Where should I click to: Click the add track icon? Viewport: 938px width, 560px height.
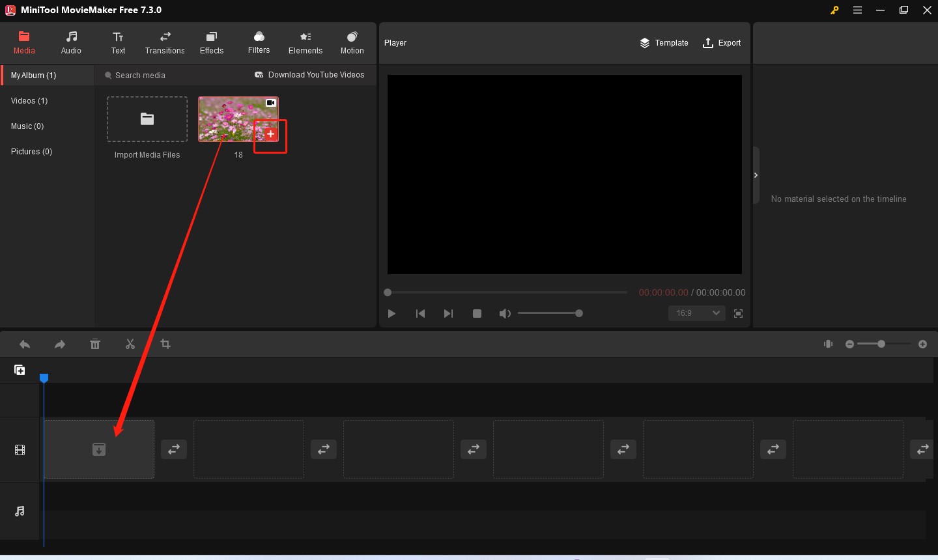[x=20, y=370]
